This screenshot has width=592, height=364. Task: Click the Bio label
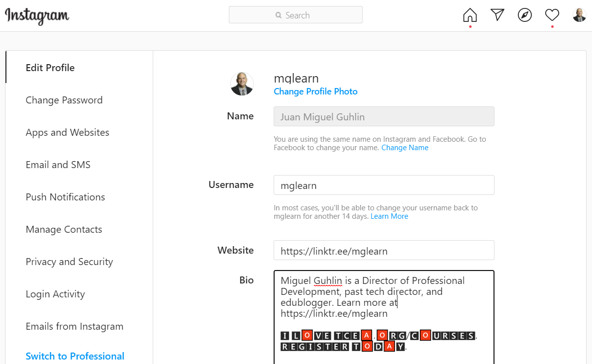(x=247, y=280)
